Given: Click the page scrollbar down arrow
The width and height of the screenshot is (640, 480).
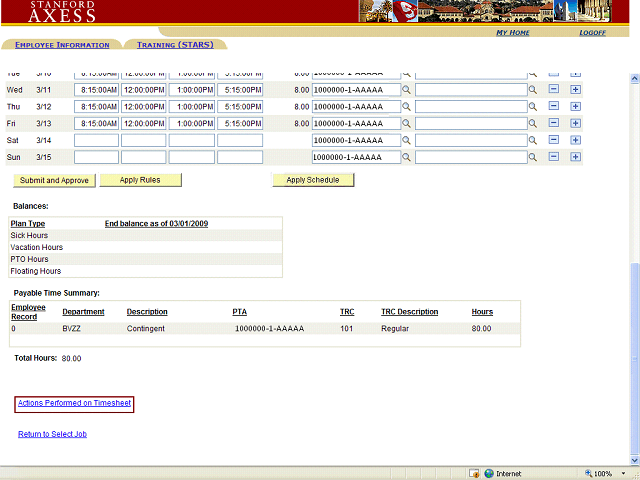Looking at the screenshot, I should [634, 458].
